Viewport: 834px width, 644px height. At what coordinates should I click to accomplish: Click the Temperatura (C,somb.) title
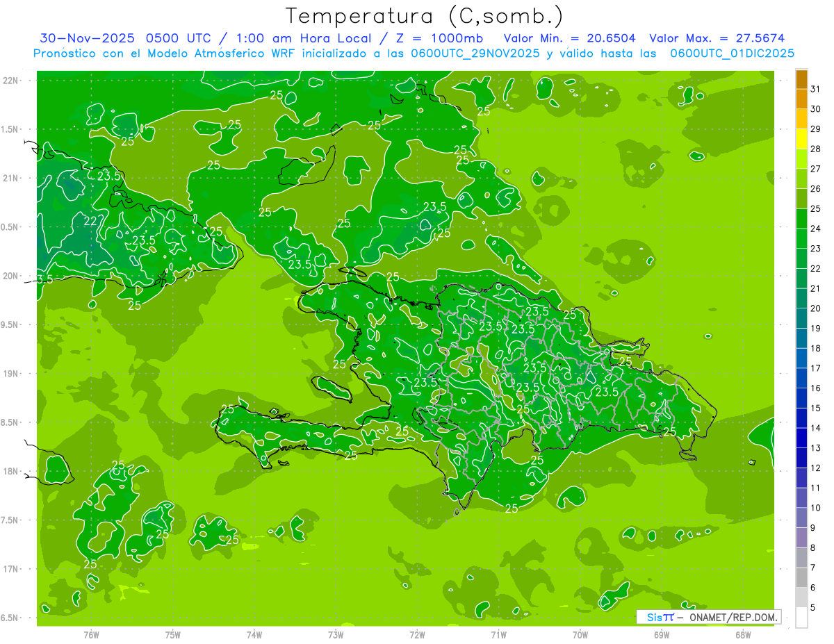point(425,16)
